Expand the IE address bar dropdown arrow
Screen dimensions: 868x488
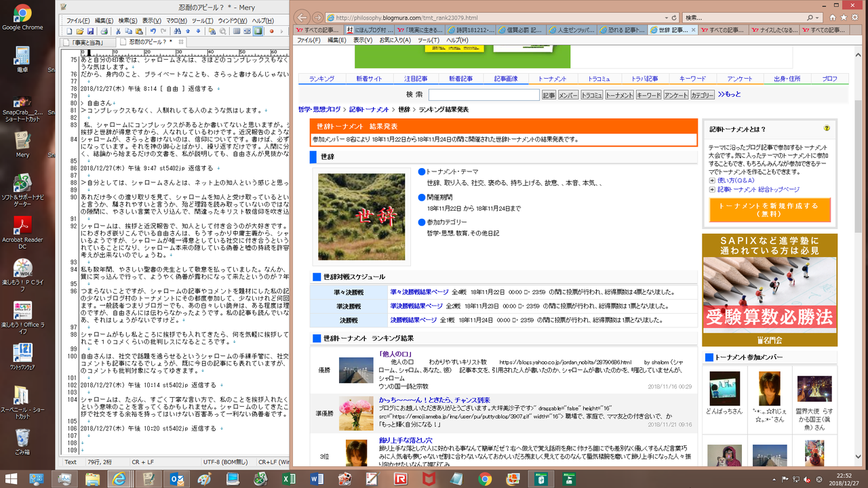[665, 17]
